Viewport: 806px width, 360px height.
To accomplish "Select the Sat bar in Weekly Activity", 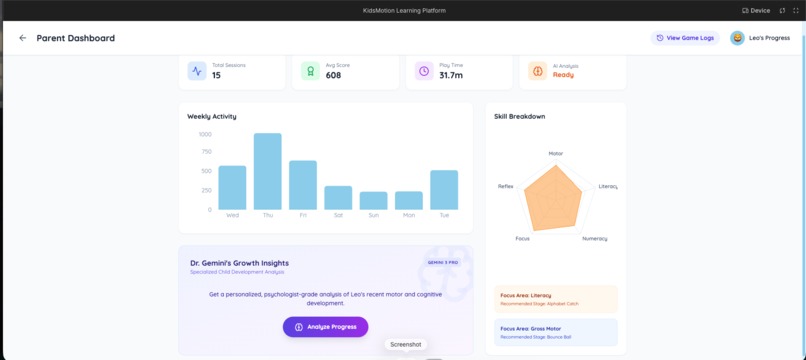I will (338, 198).
